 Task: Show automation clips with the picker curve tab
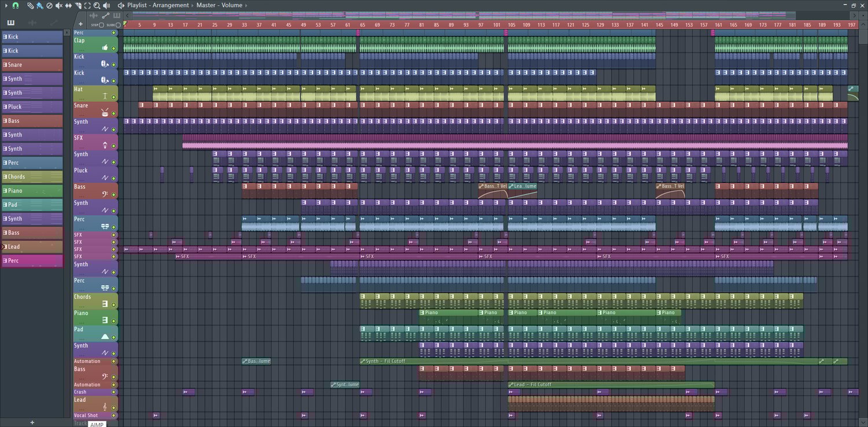tap(53, 23)
